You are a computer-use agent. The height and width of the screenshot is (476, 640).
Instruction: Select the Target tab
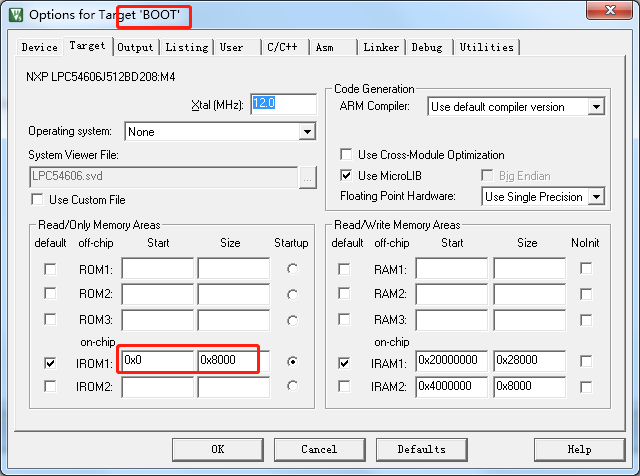(x=87, y=46)
